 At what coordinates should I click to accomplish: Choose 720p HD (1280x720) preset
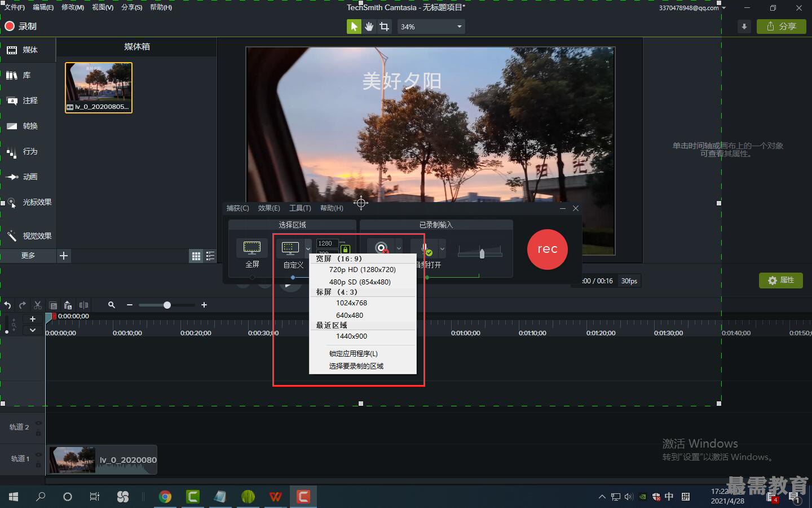point(363,270)
